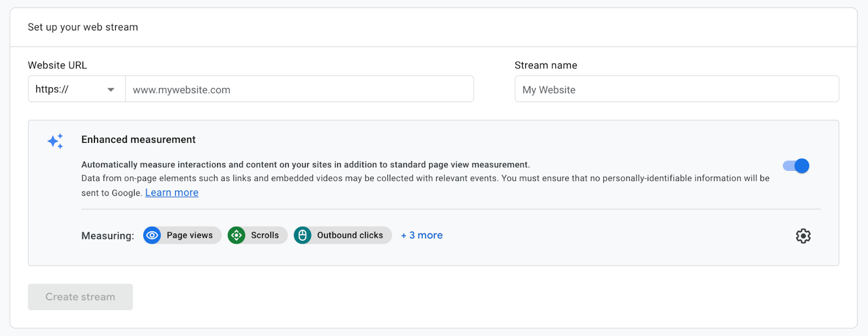The image size is (868, 336).
Task: Click the Outbound clicks mouse icon
Action: pyautogui.click(x=303, y=235)
